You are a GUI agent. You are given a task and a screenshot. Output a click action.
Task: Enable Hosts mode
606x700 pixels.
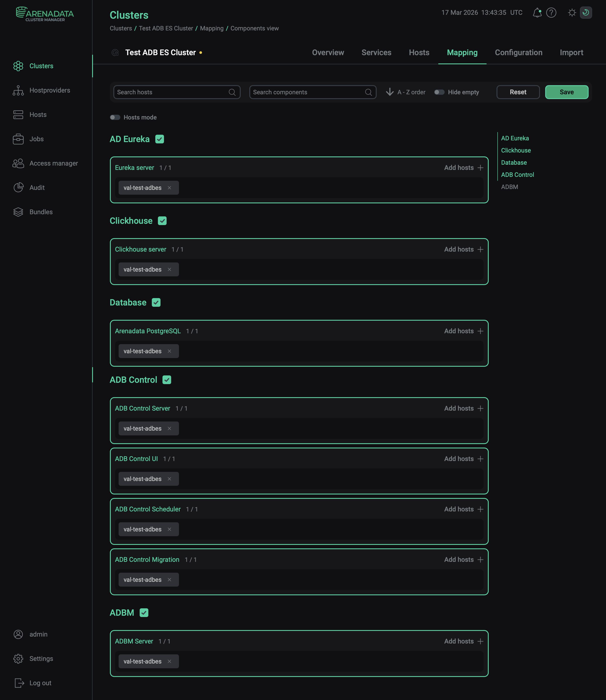115,117
